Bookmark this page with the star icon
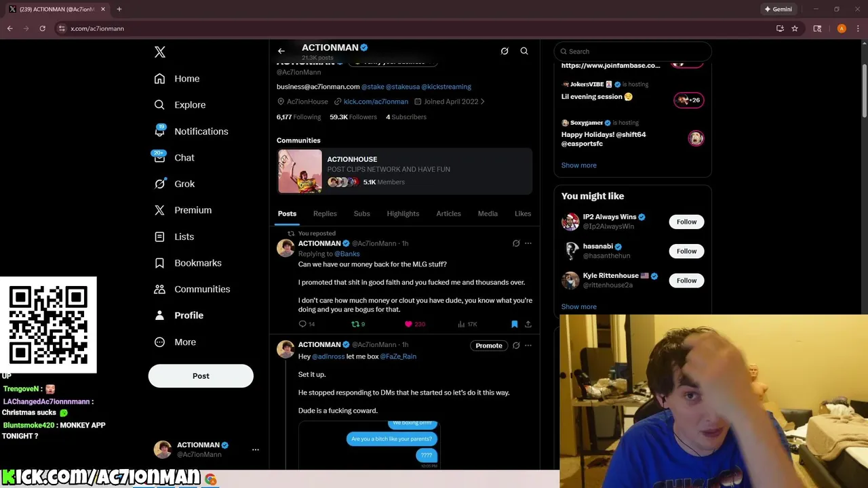868x488 pixels. click(795, 28)
